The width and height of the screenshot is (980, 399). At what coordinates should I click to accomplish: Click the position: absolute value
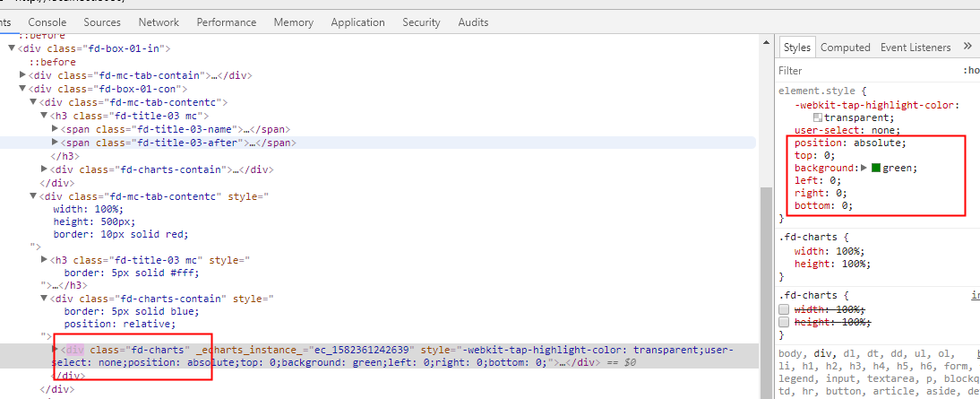879,143
